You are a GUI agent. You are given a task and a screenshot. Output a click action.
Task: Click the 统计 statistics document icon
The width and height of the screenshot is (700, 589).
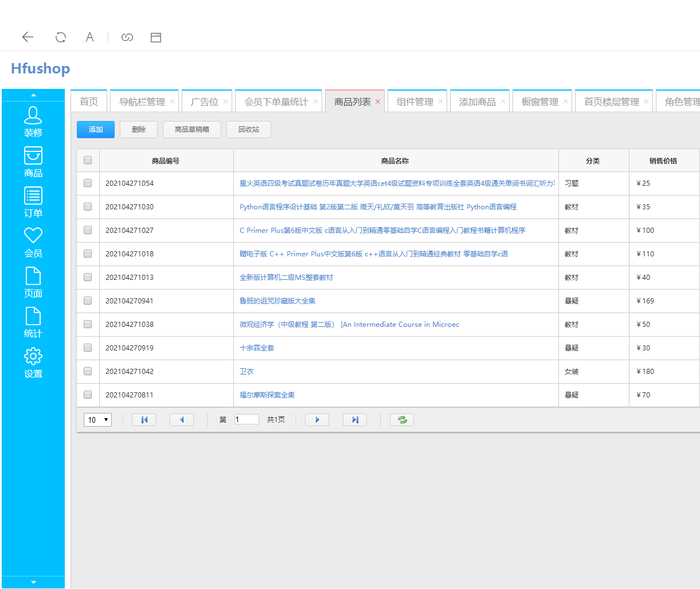tap(33, 317)
